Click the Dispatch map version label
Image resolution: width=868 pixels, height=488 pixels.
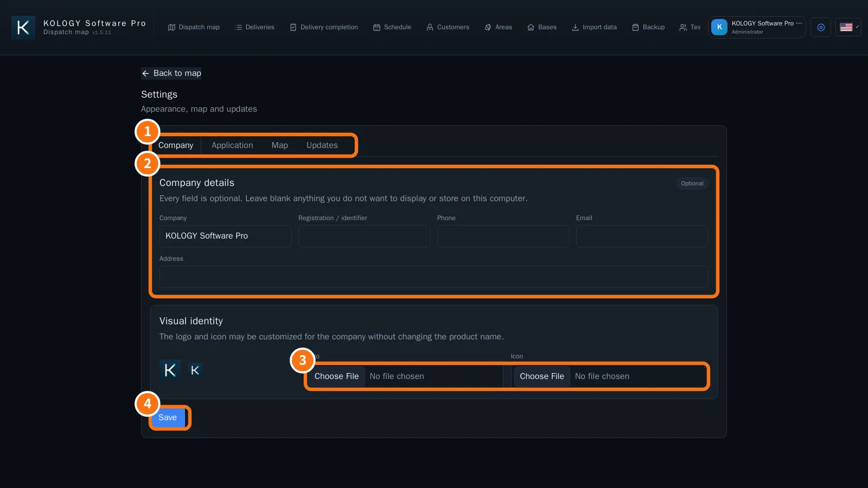tap(101, 33)
